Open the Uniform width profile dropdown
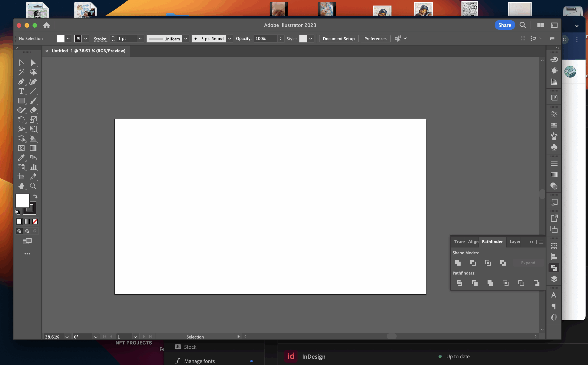This screenshot has width=588, height=365. (185, 38)
